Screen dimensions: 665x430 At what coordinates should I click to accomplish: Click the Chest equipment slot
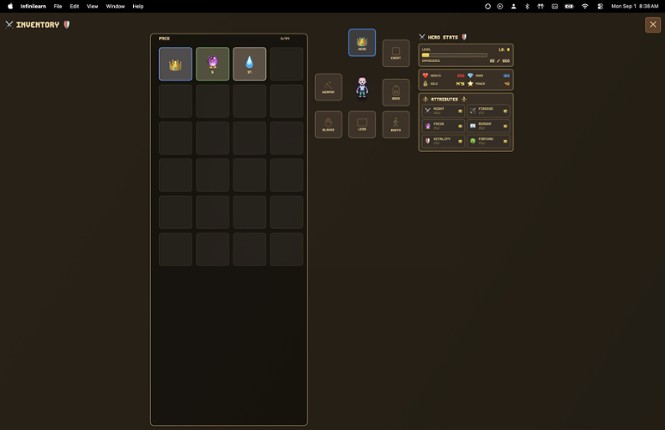pos(396,53)
